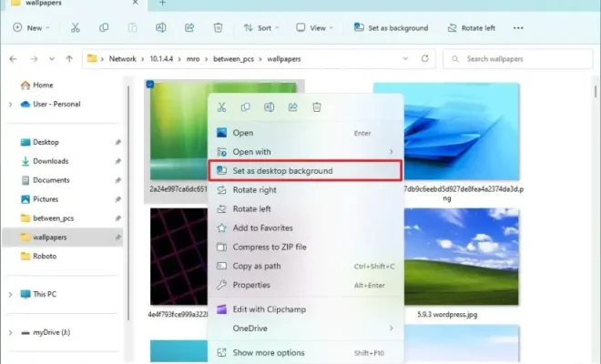Click the Search wallpapers field

[x=517, y=59]
